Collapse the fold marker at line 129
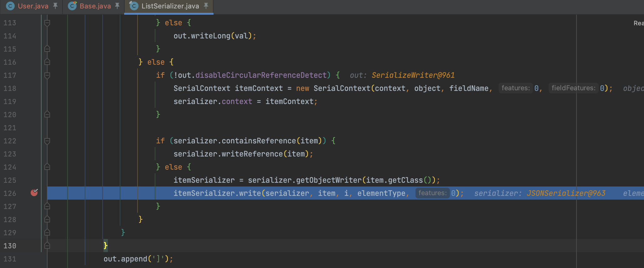This screenshot has width=644, height=268. coord(47,232)
